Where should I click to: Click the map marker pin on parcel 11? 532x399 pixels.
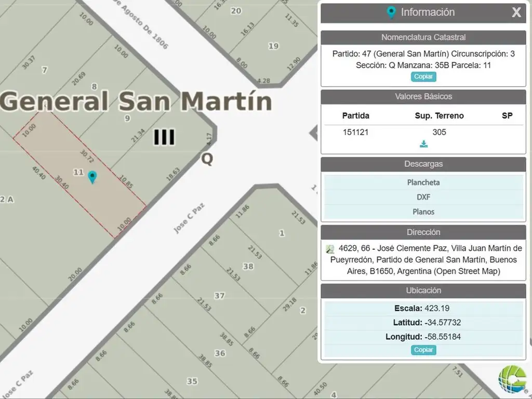coord(92,177)
